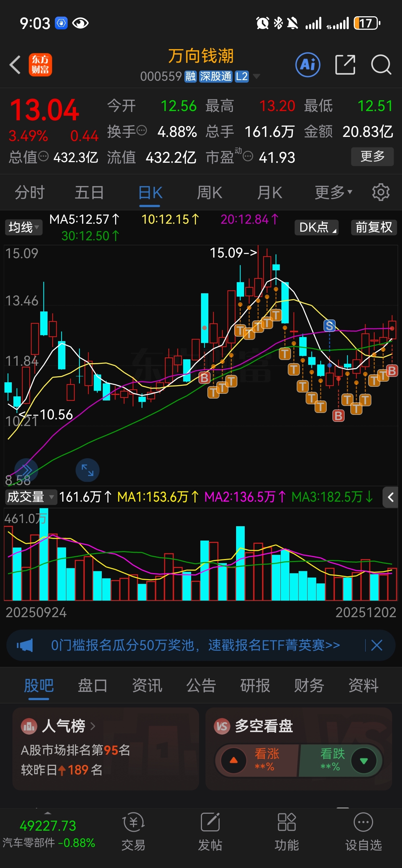Tap the 市盈 info face icon
The height and width of the screenshot is (868, 402).
[248, 156]
